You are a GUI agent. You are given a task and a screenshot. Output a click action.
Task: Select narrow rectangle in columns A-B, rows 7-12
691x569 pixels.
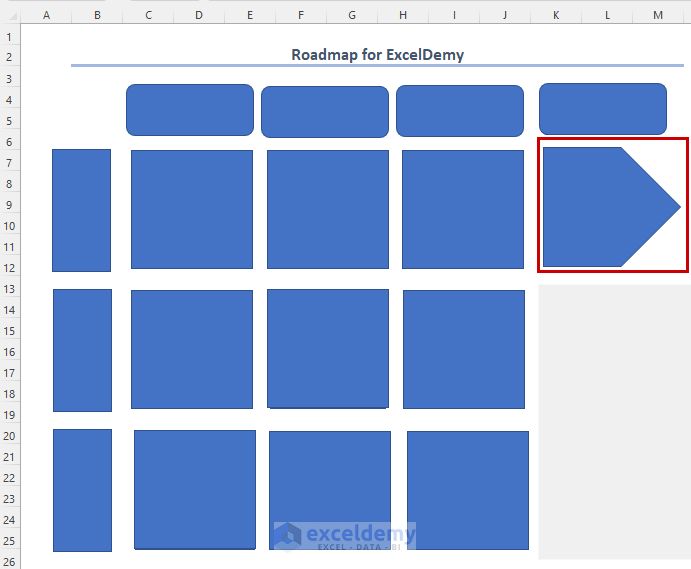click(82, 210)
